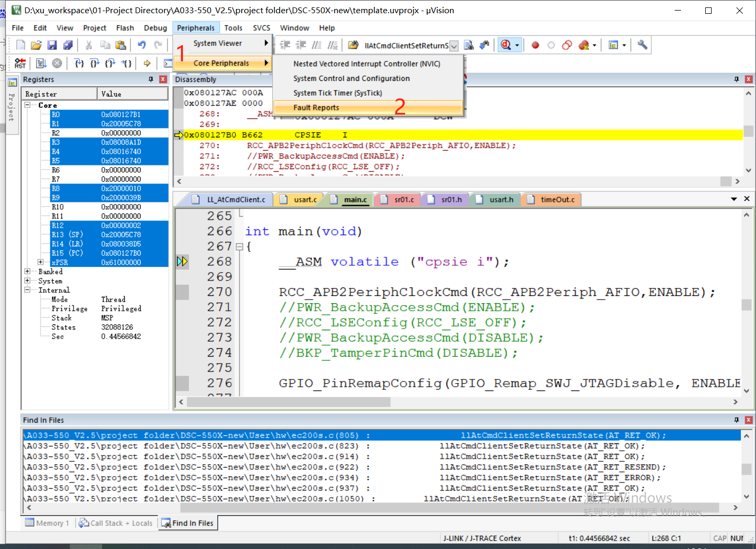Collapse the main function code fold
756x549 pixels.
click(239, 247)
